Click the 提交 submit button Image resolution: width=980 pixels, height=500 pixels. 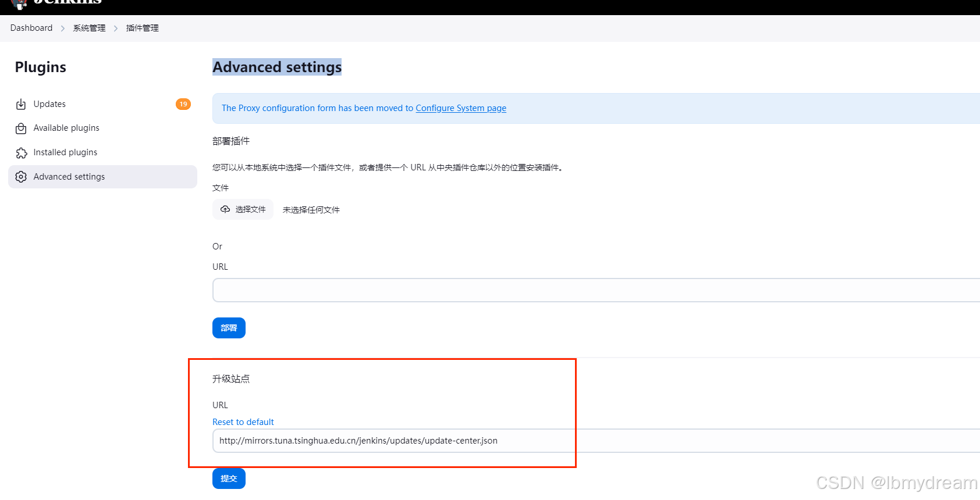point(229,478)
